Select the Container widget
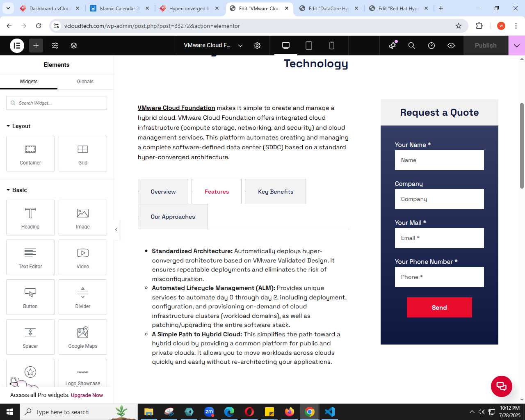The image size is (525, 420). coord(30,154)
